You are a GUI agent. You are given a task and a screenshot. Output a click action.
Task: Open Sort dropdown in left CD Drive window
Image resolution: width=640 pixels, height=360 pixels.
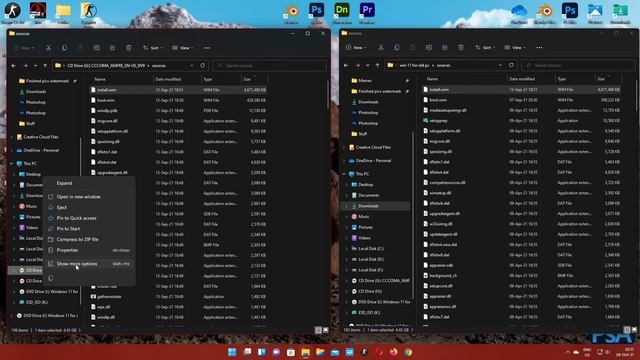click(153, 48)
